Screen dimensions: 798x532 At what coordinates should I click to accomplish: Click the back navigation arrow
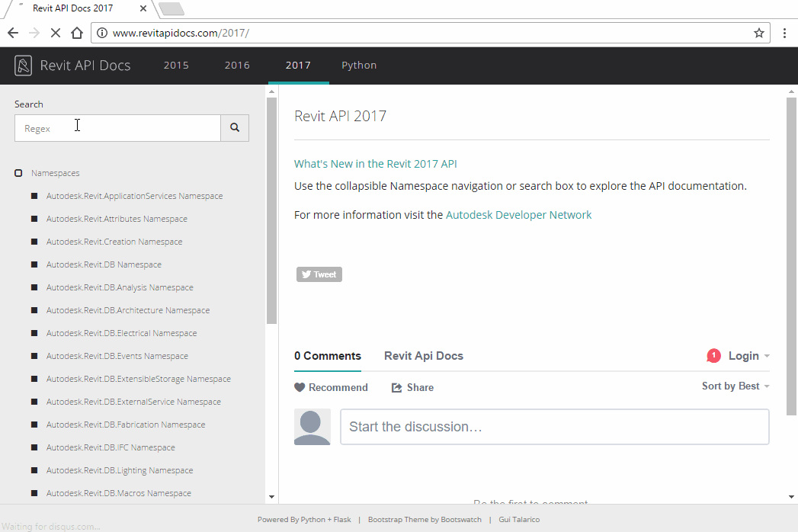click(12, 33)
